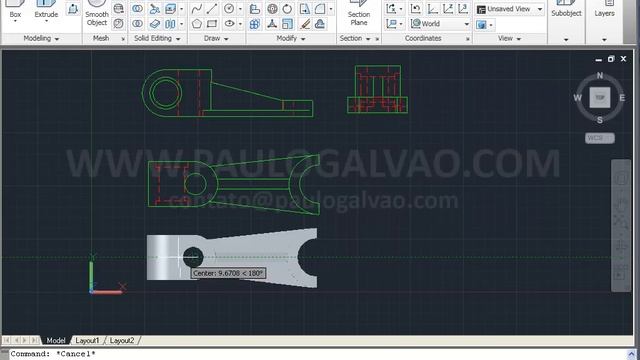The width and height of the screenshot is (640, 360).
Task: Click the command line input
Action: click(x=318, y=354)
